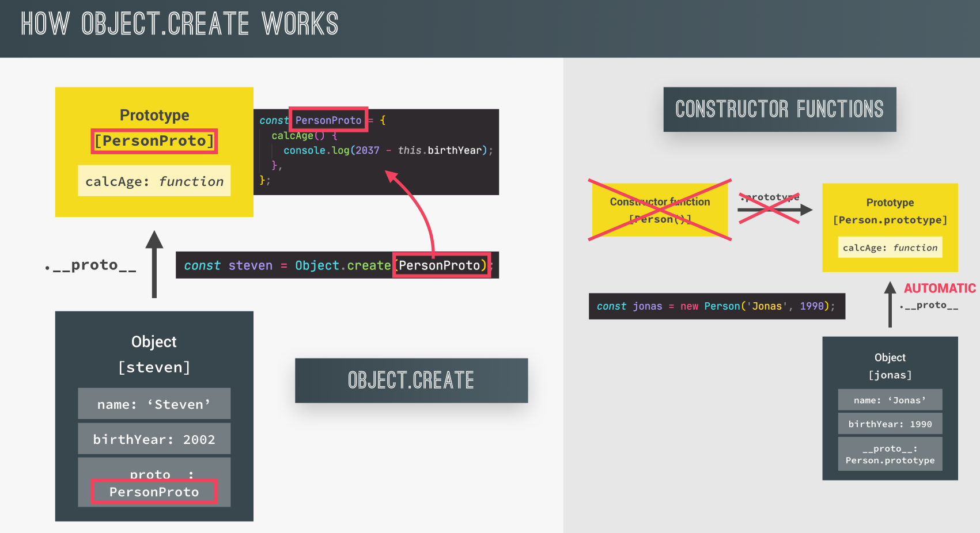Screen dimensions: 980x533
Task: Click the 'AUTOMATIC' red label
Action: [940, 288]
